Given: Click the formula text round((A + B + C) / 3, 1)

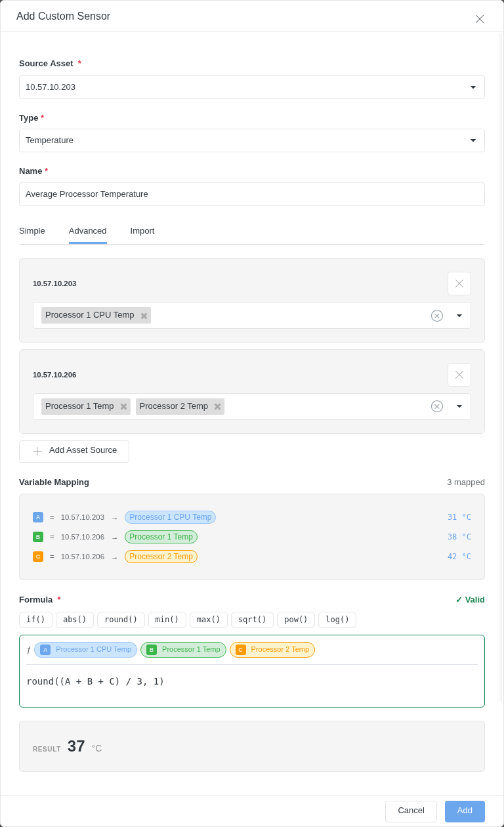Looking at the screenshot, I should (95, 681).
